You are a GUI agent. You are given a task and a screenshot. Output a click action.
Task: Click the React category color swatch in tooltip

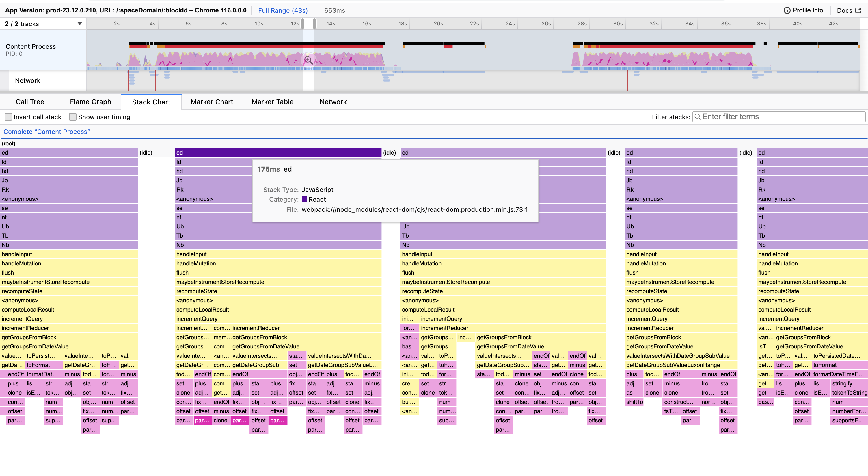point(304,199)
